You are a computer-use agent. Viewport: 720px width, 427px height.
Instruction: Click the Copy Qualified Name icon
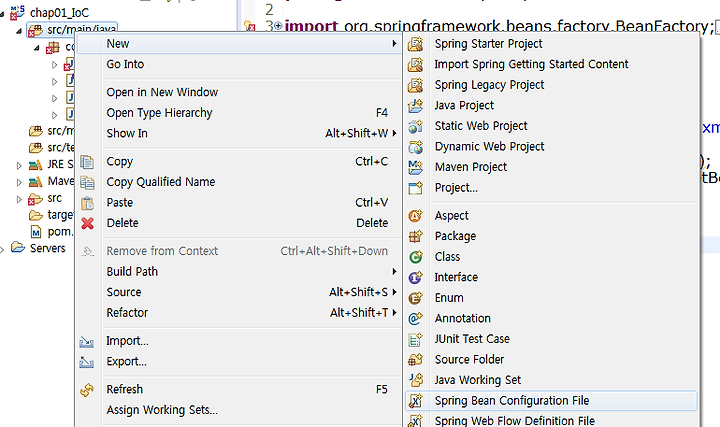click(87, 183)
